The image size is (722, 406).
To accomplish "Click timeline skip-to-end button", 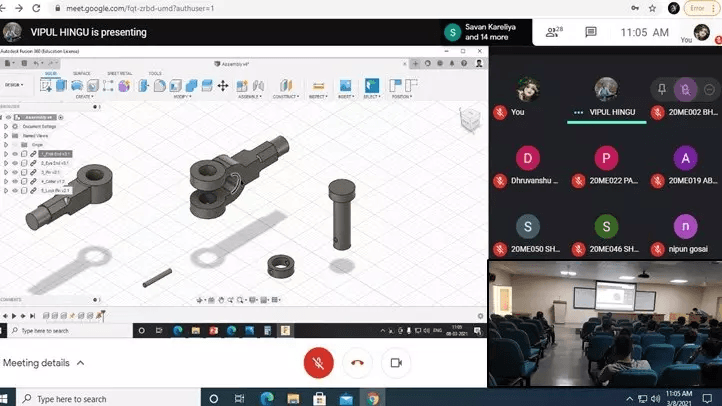I will coord(32,316).
